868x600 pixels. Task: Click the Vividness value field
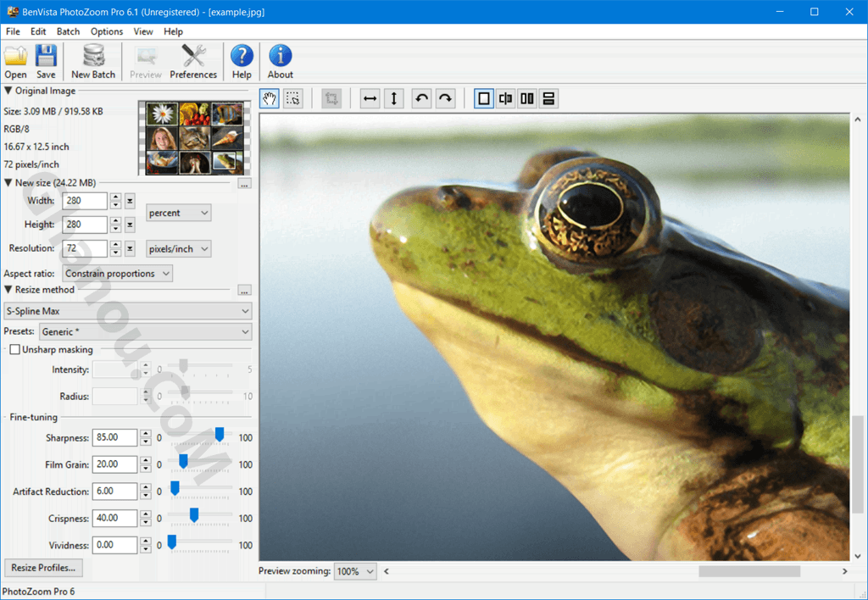click(x=114, y=545)
